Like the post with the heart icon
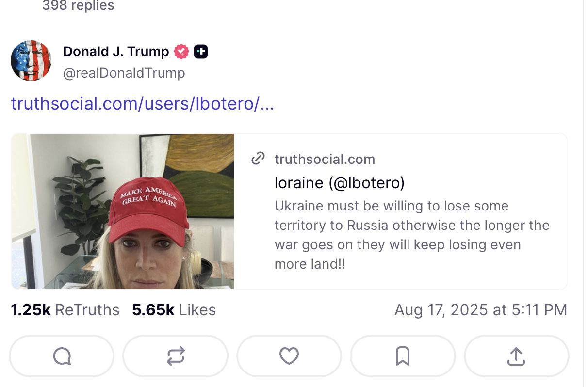The image size is (588, 387). (x=289, y=356)
